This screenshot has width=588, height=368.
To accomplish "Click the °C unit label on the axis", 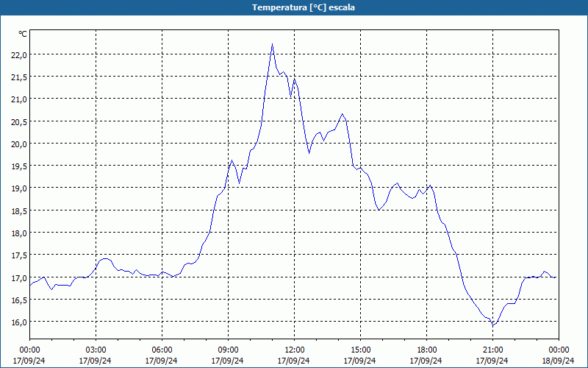I will tap(23, 34).
